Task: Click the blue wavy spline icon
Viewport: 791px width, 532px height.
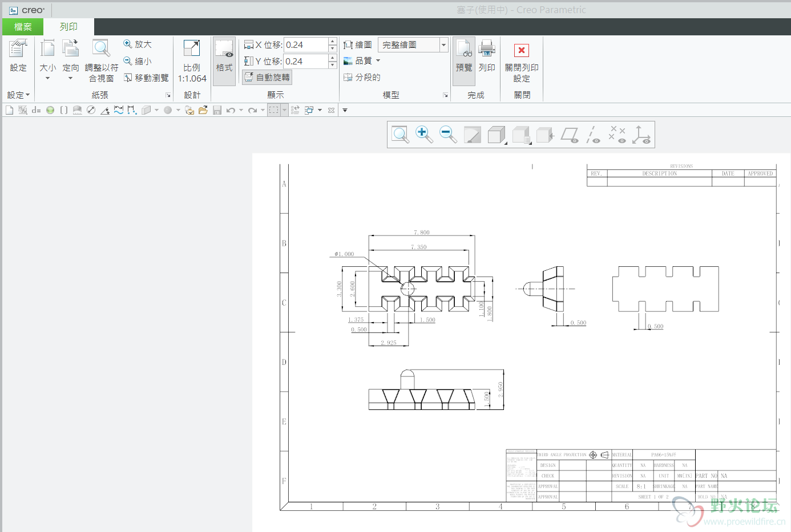Action: click(x=119, y=110)
